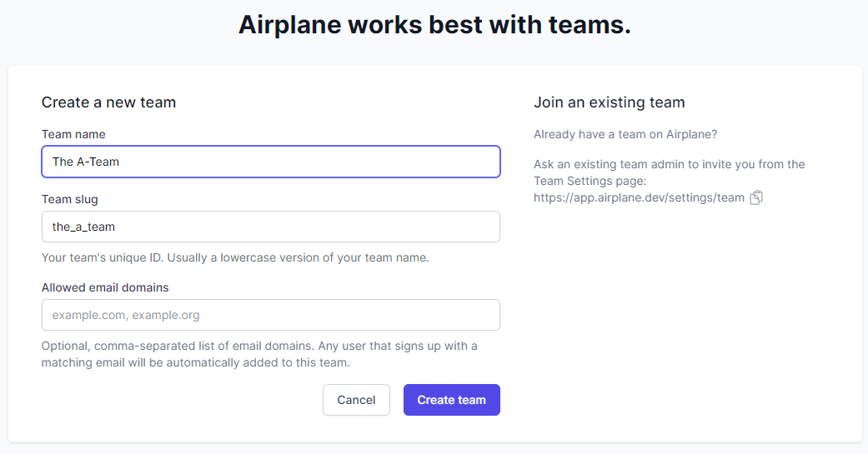868x454 pixels.
Task: Click the team's unique ID helper text
Action: pos(235,257)
